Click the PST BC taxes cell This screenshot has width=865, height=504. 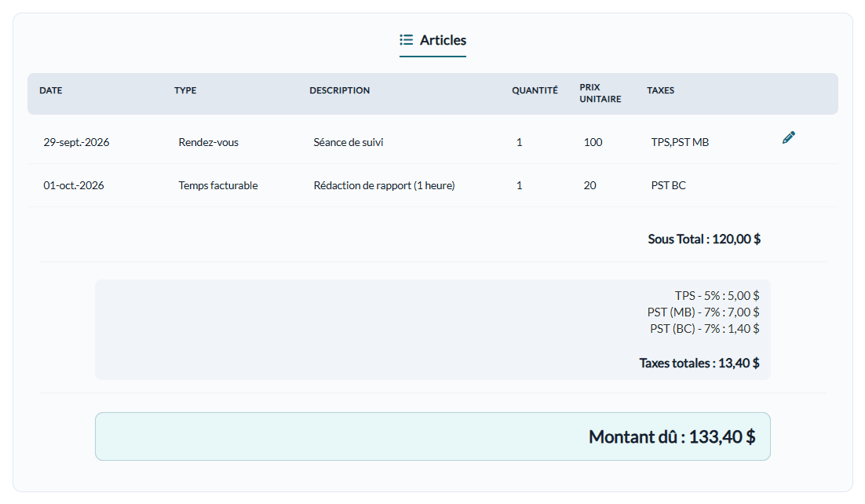[x=668, y=185]
